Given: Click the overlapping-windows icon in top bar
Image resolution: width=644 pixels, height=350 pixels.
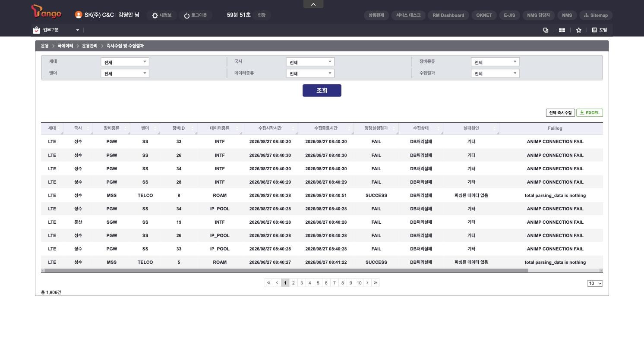Looking at the screenshot, I should 546,30.
